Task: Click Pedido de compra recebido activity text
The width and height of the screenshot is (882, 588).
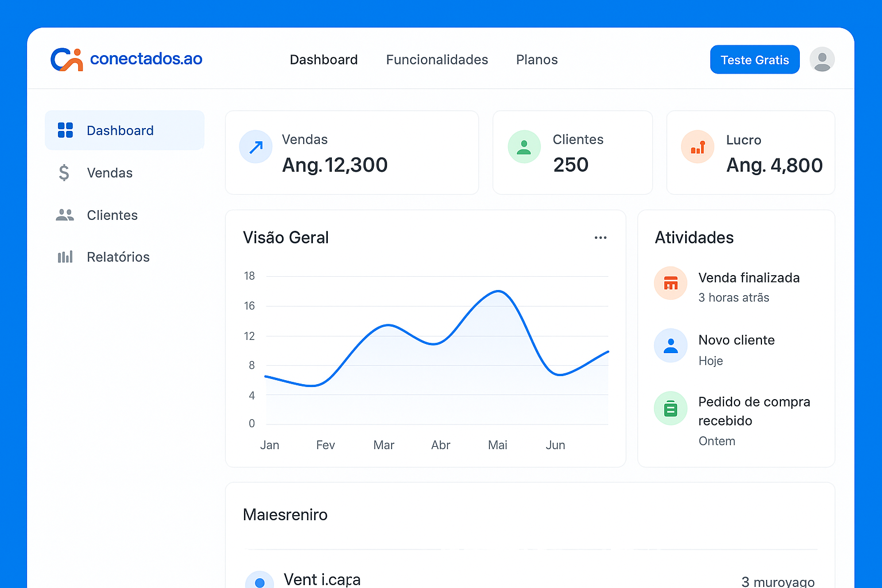Action: tap(754, 411)
